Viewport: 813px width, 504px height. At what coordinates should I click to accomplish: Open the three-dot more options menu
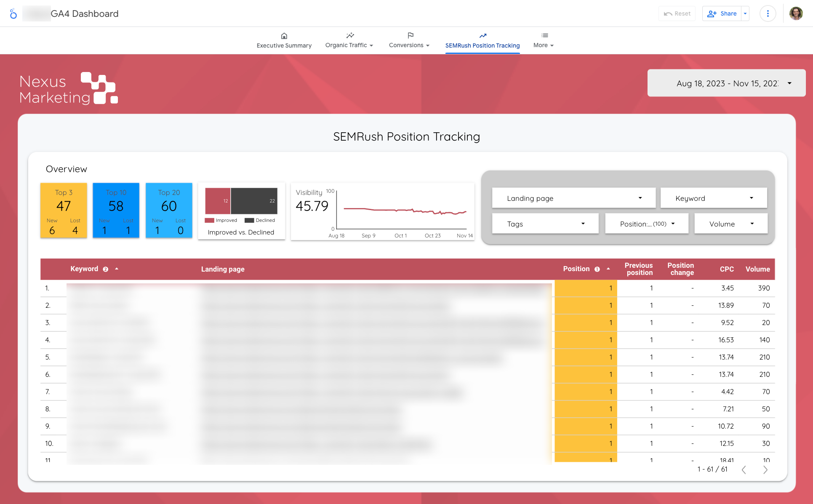[768, 13]
